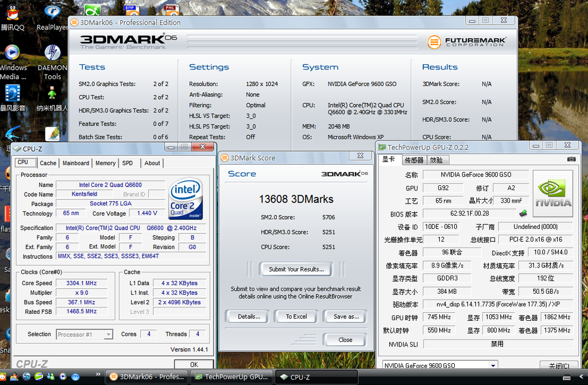Click the To Excel button

point(296,317)
